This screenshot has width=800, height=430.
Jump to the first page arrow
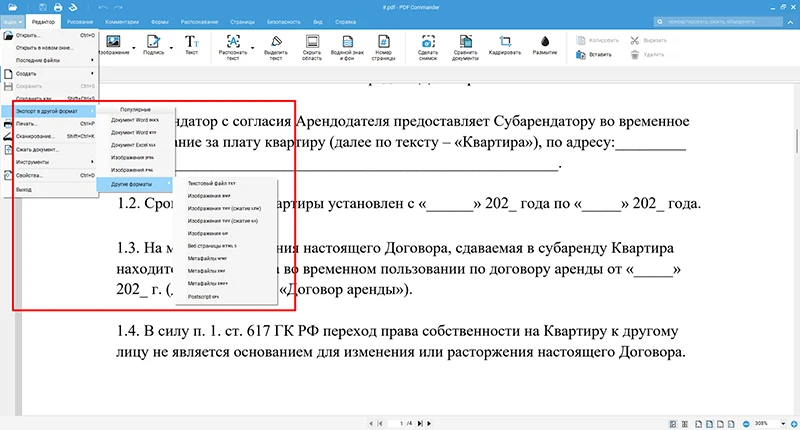point(380,423)
